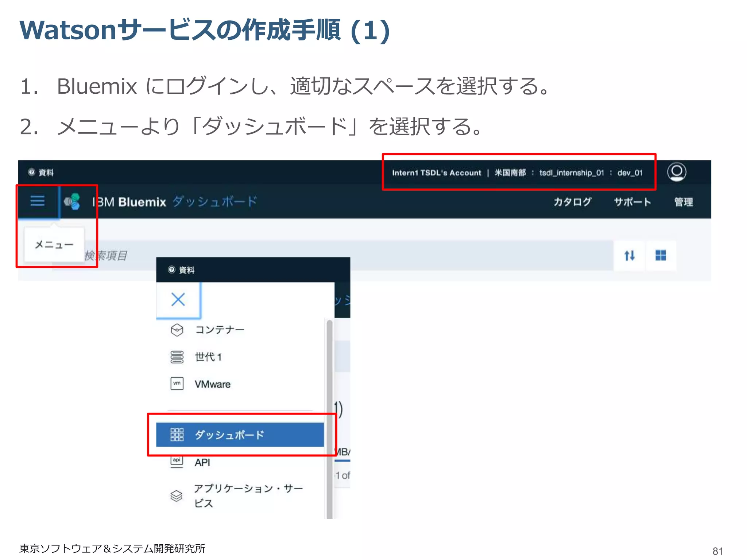The image size is (747, 560).
Task: Open the tsdl_internship_01 organization selector
Action: [x=572, y=173]
